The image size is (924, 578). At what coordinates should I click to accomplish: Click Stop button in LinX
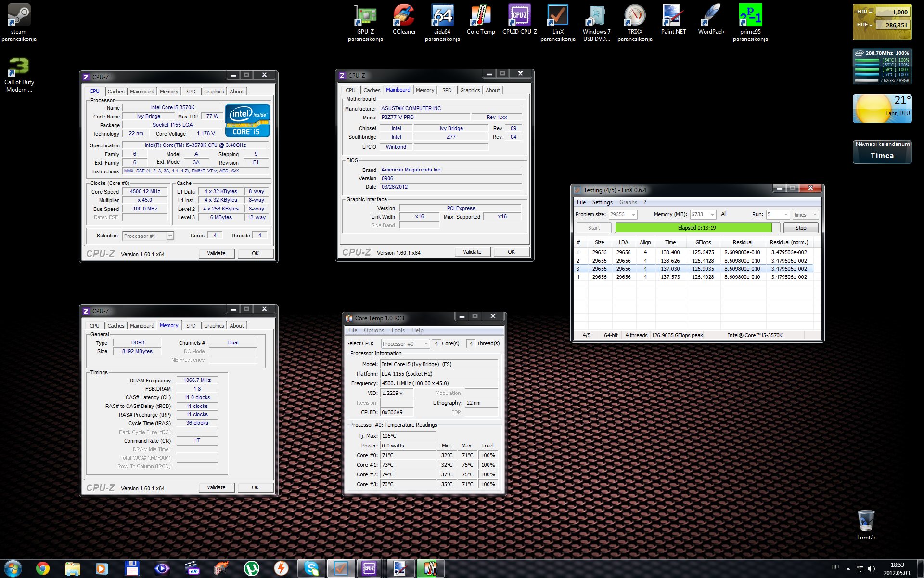800,228
